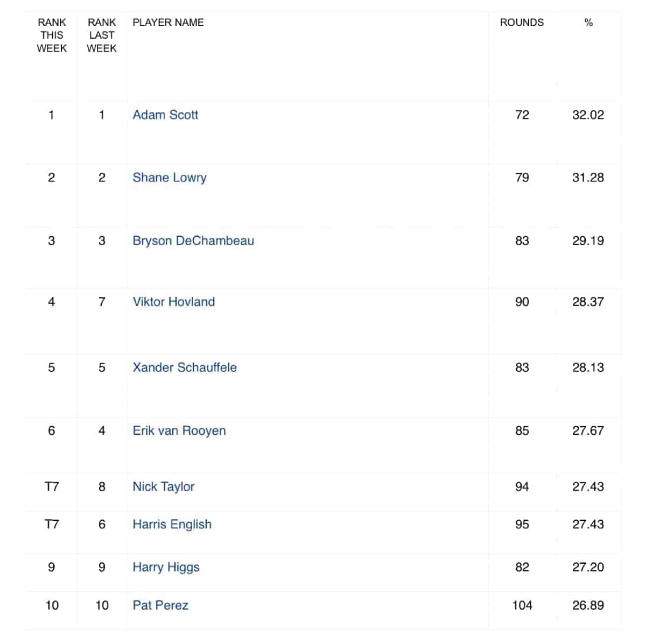Click the first T7 rank cell
646x644 pixels.
pos(52,486)
